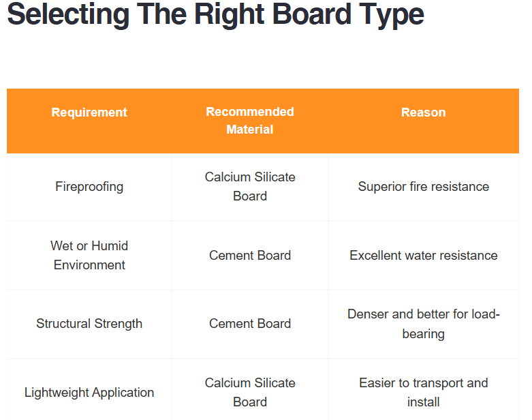Click Calcium Silicate Board in the Lightweight row
Image resolution: width=532 pixels, height=420 pixels.
[x=250, y=393]
